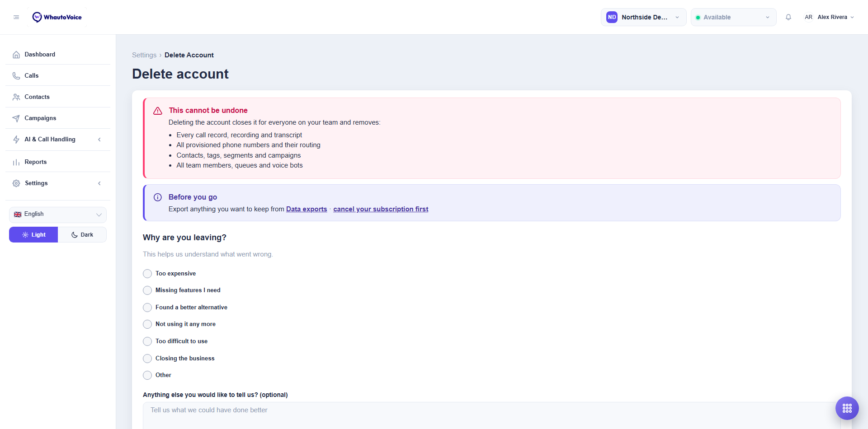Click the AR user avatar
The width and height of the screenshot is (868, 429).
[x=808, y=17]
